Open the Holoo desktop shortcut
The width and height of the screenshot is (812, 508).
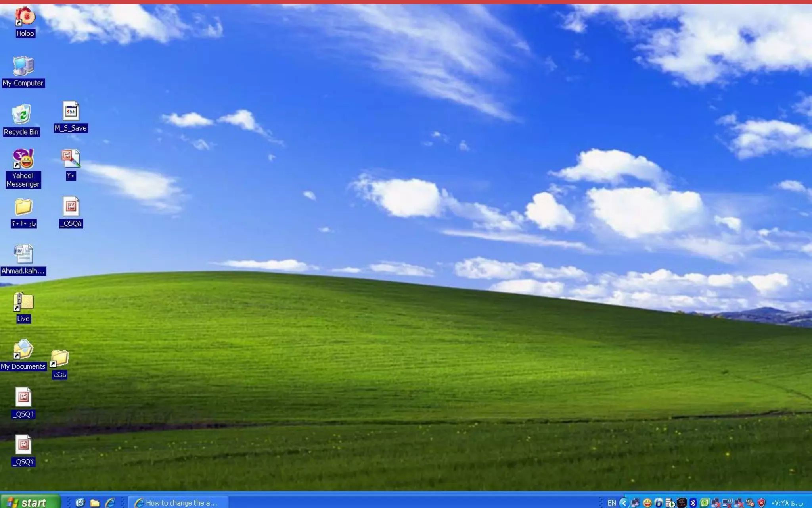[x=25, y=17]
